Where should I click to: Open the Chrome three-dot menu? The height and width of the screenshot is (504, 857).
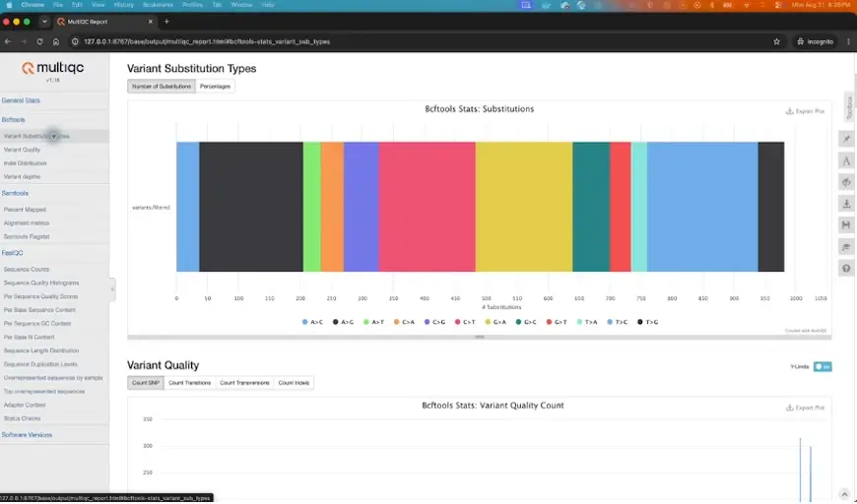pos(848,41)
